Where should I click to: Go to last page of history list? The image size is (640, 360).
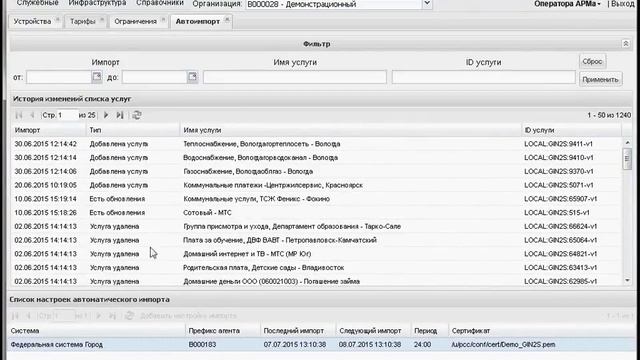(120, 115)
